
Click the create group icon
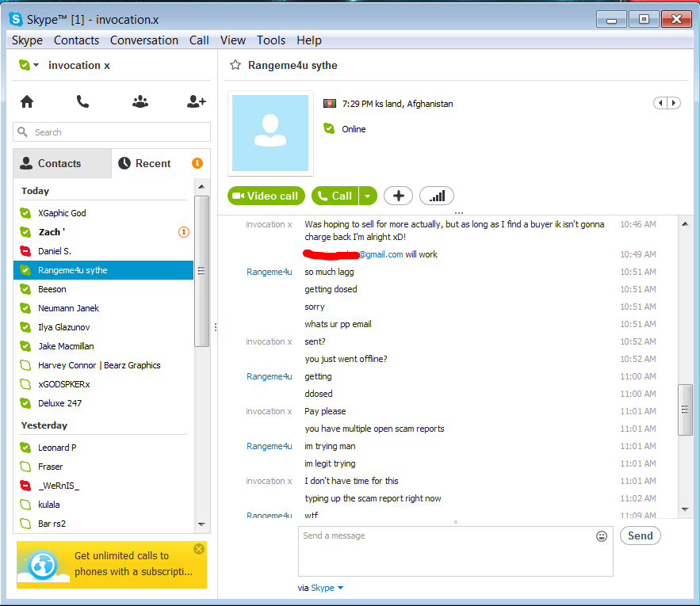tap(140, 101)
